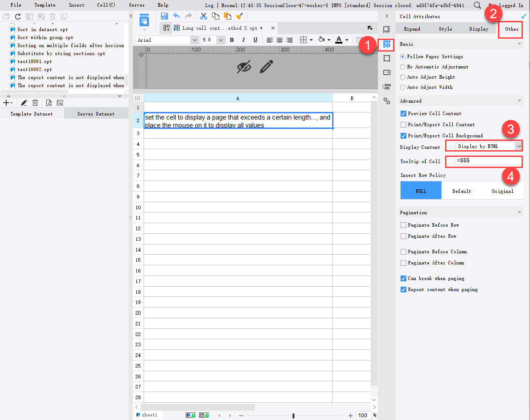Edit the selected dataset with pencil
The height and width of the screenshot is (420, 530).
pos(24,103)
